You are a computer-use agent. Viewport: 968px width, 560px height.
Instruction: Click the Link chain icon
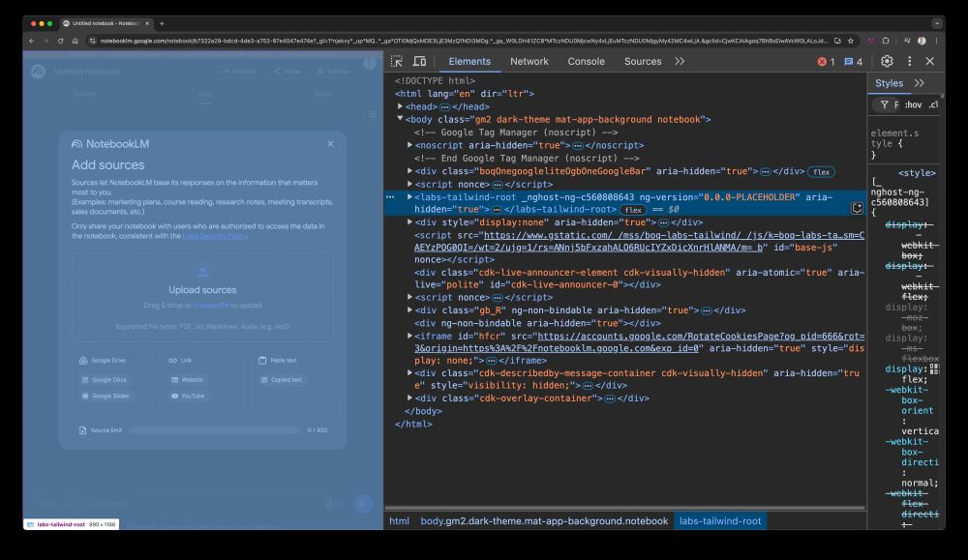[x=173, y=360]
